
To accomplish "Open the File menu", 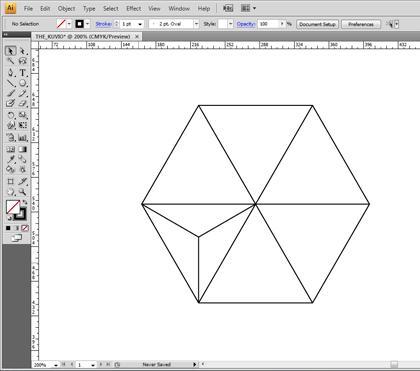I will (x=28, y=8).
